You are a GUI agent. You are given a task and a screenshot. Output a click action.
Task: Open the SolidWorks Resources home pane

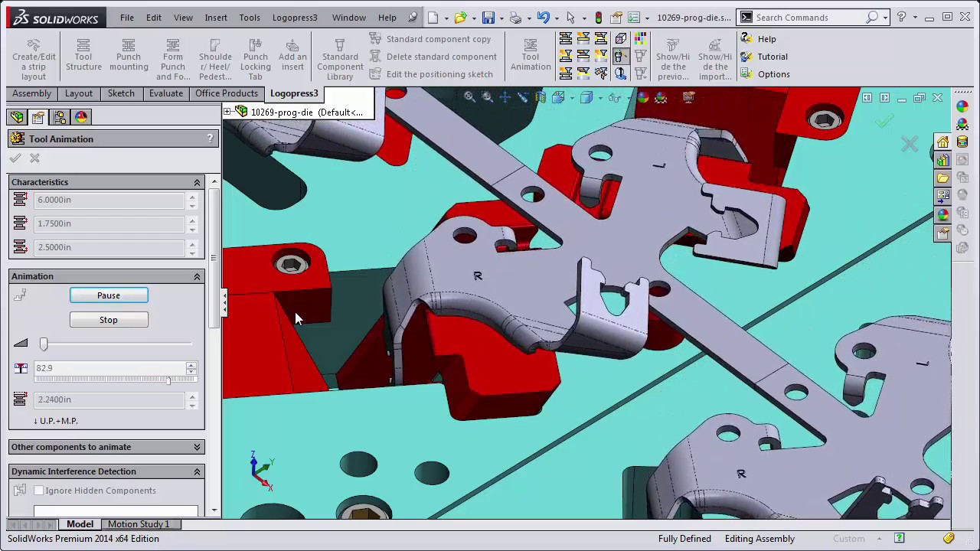[x=943, y=142]
